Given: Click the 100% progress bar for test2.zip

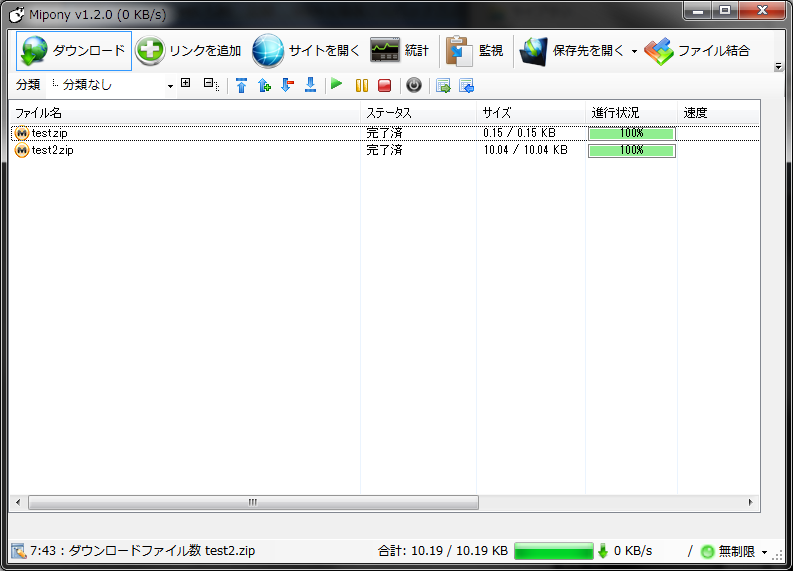Looking at the screenshot, I should coord(632,151).
